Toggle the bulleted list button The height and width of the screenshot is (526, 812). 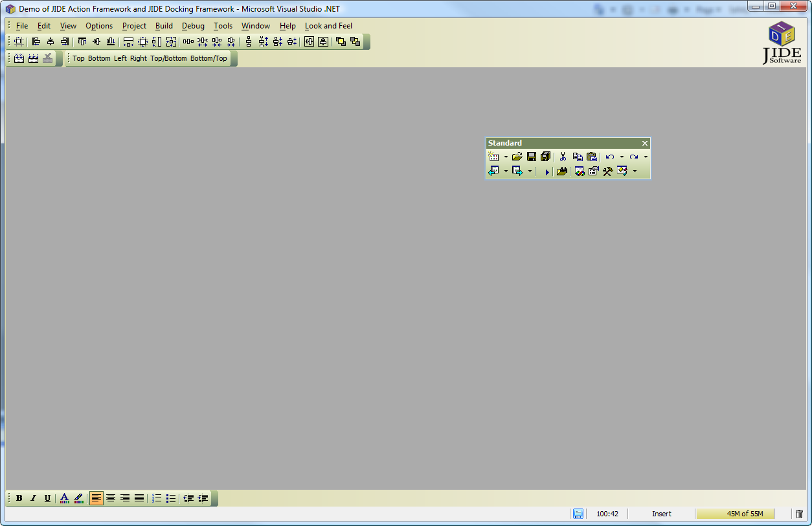[171, 498]
